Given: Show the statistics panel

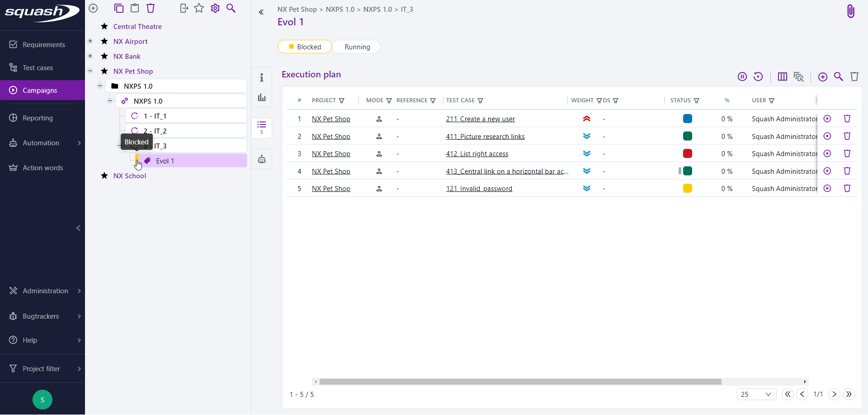Looking at the screenshot, I should tap(262, 97).
